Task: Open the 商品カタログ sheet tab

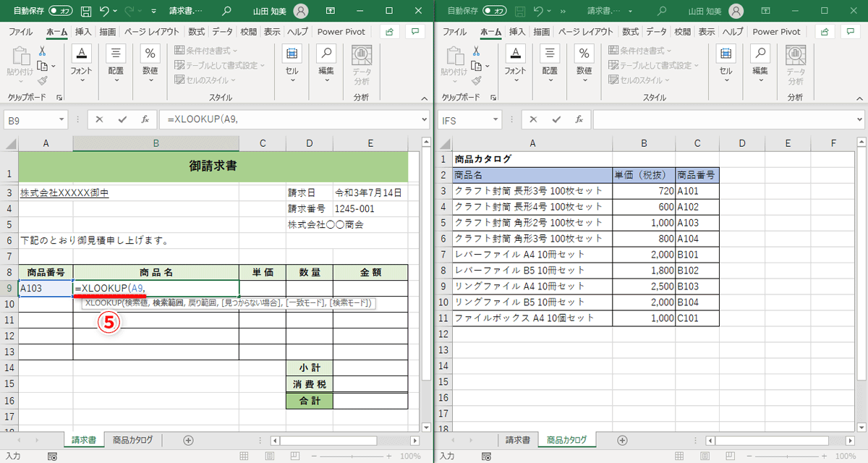Action: (133, 439)
